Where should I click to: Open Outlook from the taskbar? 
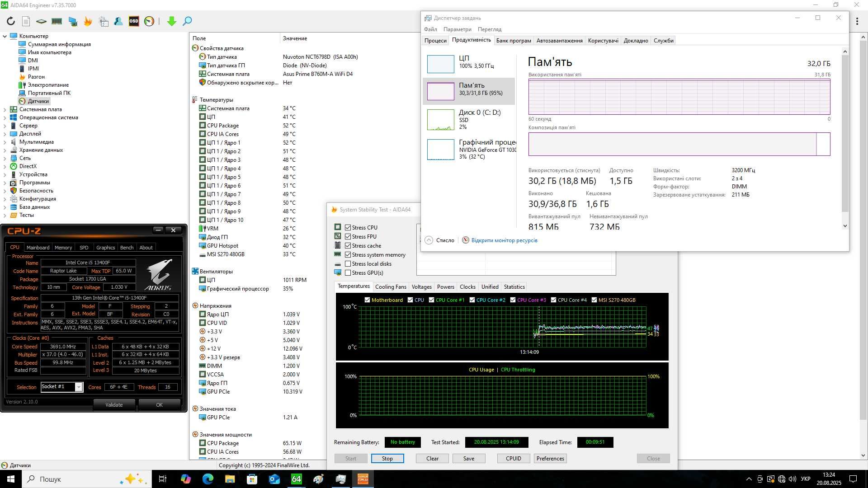pyautogui.click(x=274, y=479)
